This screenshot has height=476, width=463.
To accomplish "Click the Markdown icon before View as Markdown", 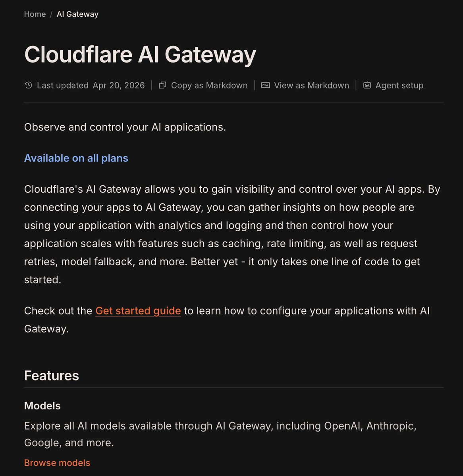I will click(265, 85).
